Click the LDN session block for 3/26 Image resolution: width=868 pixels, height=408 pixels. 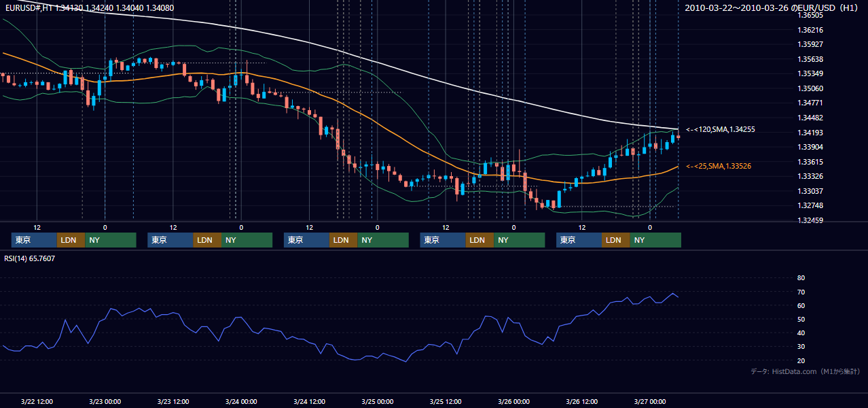615,240
